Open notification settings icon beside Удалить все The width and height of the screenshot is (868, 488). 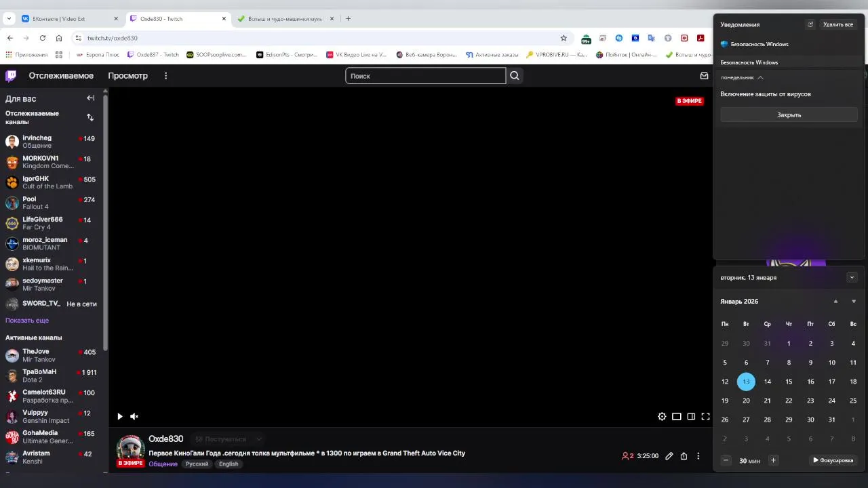coord(810,24)
